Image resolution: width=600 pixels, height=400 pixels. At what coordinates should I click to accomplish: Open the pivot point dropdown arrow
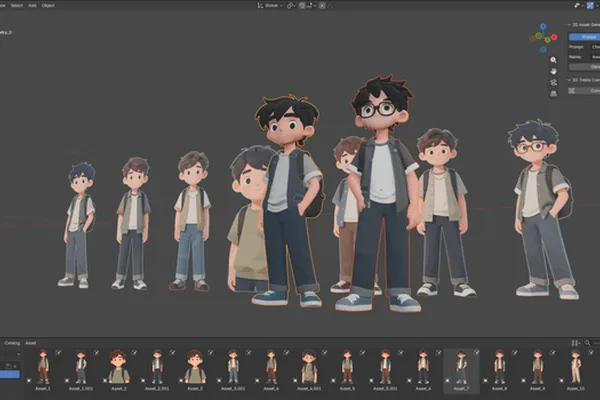[x=294, y=6]
